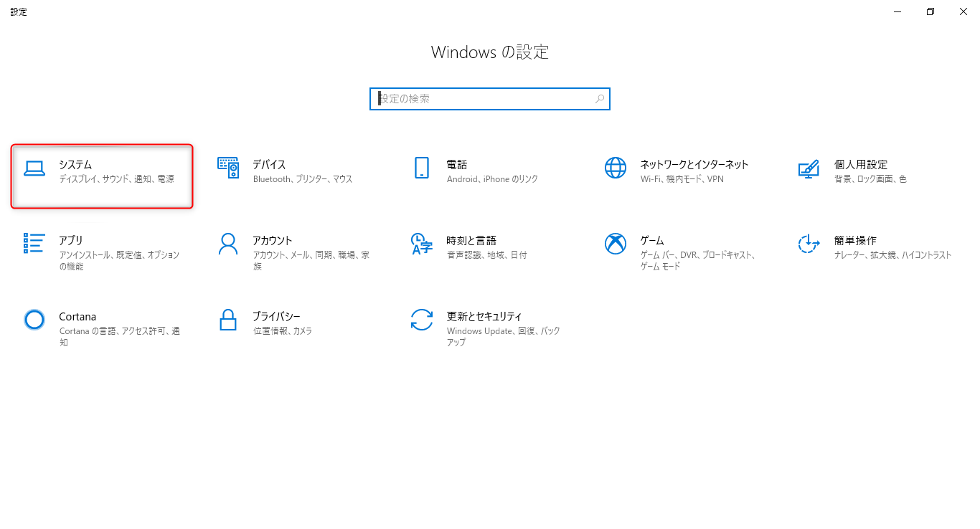Open the アカウント person icon

(x=228, y=244)
